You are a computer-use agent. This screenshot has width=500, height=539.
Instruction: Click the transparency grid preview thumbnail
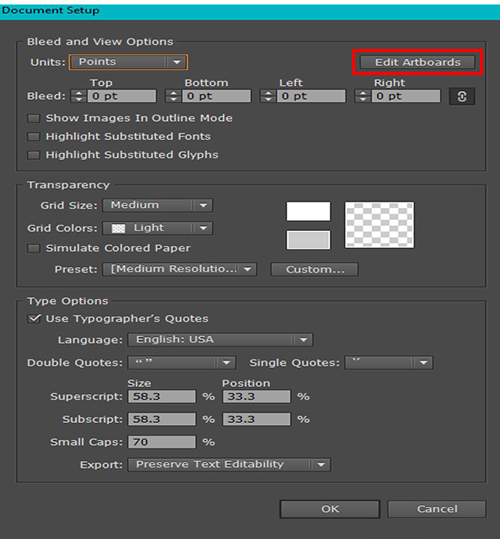(x=379, y=225)
